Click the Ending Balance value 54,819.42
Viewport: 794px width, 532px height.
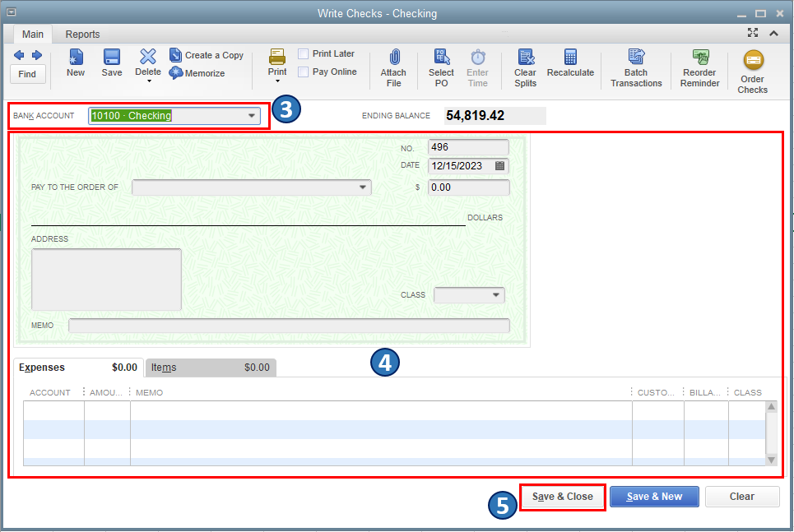coord(475,115)
